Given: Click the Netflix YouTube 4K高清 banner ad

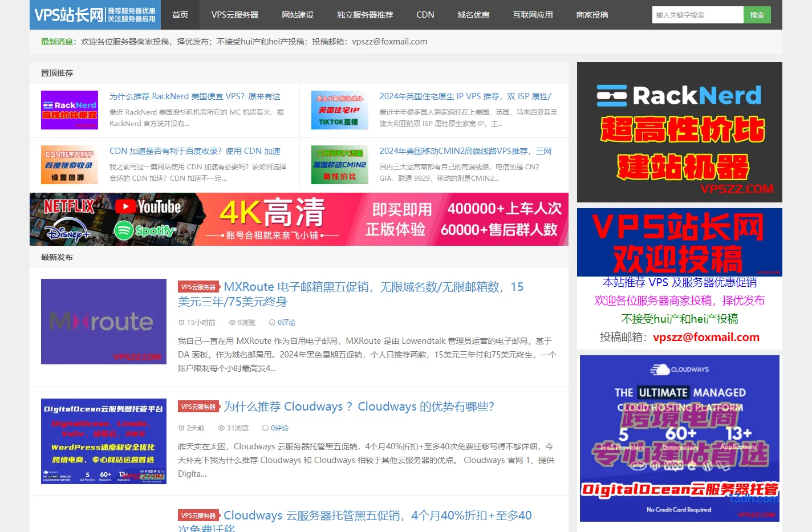Looking at the screenshot, I should tap(299, 219).
